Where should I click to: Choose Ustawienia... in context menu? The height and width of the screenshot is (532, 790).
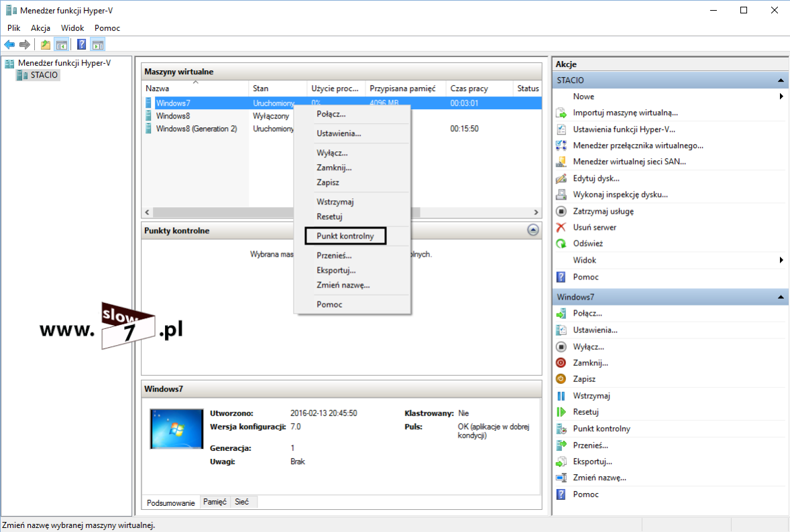pos(352,133)
